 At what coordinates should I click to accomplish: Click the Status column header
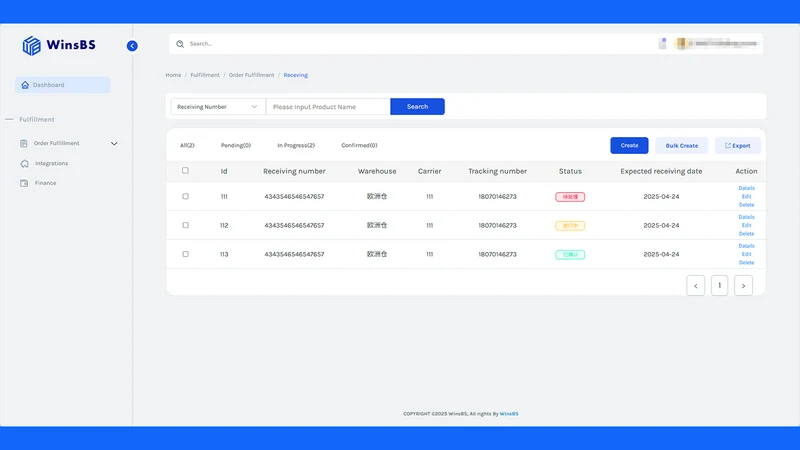pyautogui.click(x=570, y=171)
